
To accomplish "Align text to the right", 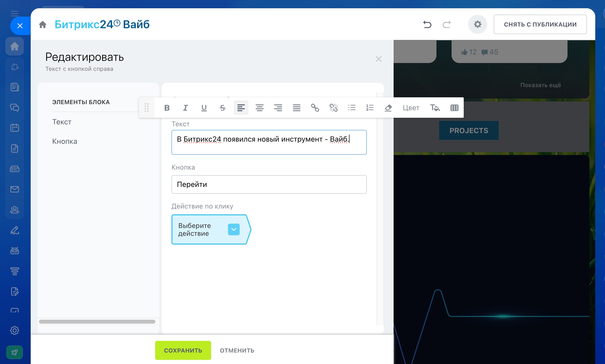I will [278, 108].
